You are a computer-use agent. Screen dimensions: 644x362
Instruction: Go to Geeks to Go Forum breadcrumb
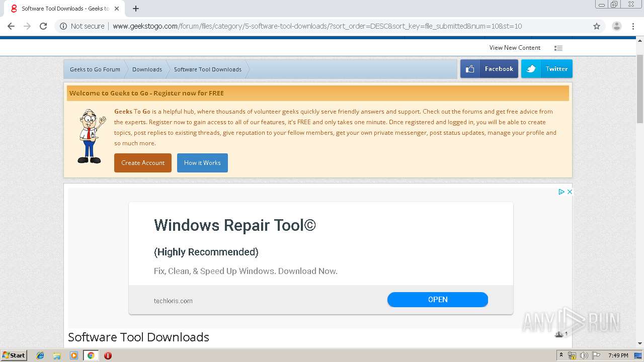tap(95, 69)
